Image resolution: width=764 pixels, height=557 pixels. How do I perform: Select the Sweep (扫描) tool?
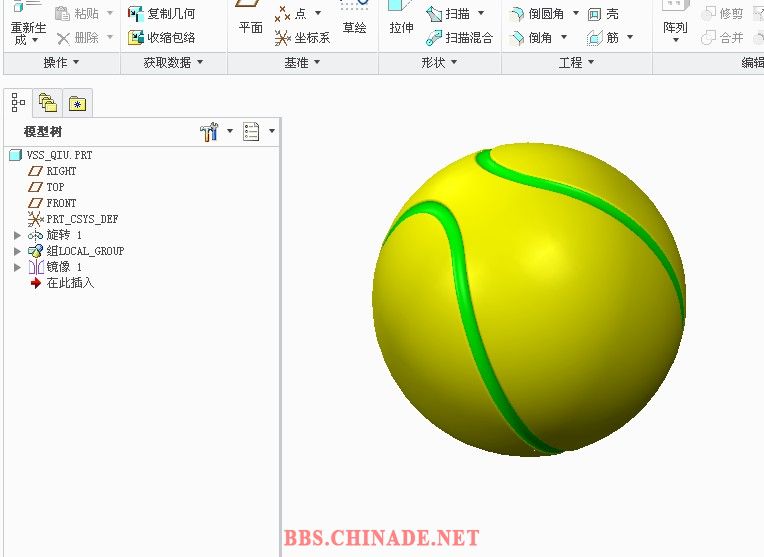click(447, 14)
